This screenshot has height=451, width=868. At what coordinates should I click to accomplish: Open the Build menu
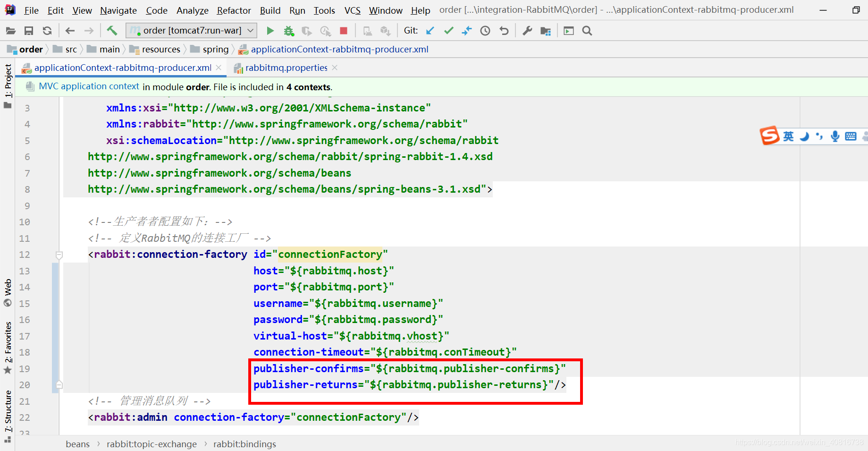point(270,10)
